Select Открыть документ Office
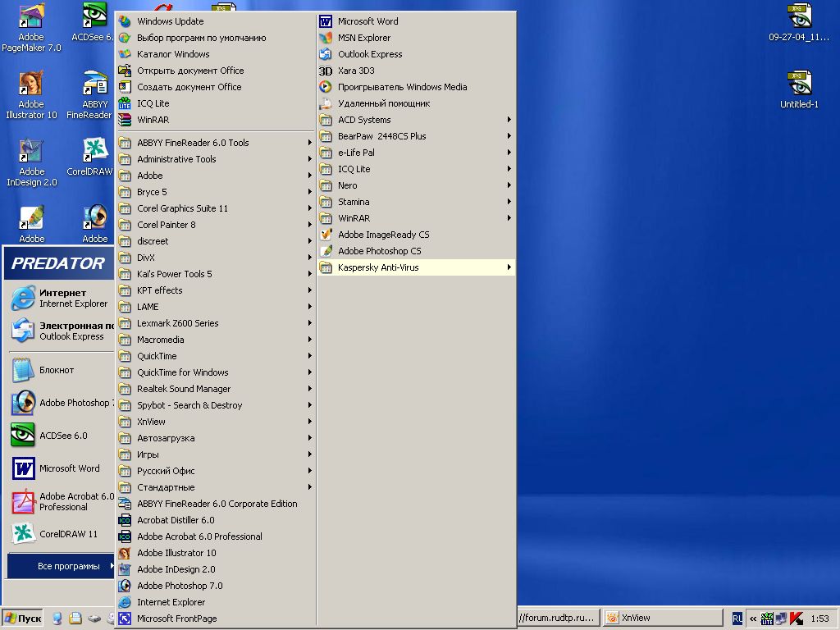The height and width of the screenshot is (630, 840). (216, 71)
